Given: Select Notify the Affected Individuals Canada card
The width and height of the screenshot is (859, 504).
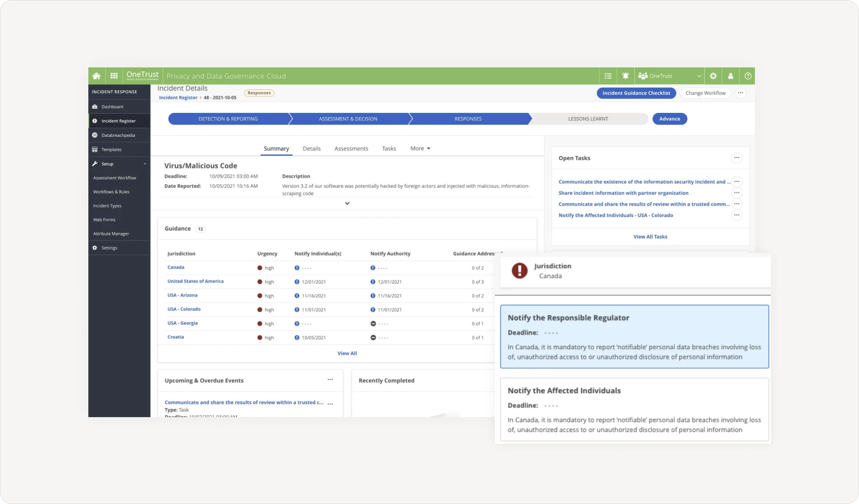Looking at the screenshot, I should (634, 410).
